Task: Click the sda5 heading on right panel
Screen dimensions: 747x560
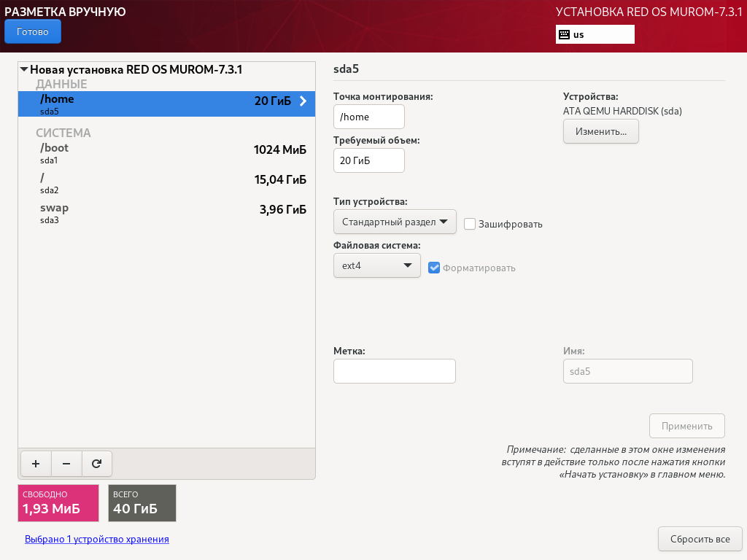Action: (x=346, y=69)
